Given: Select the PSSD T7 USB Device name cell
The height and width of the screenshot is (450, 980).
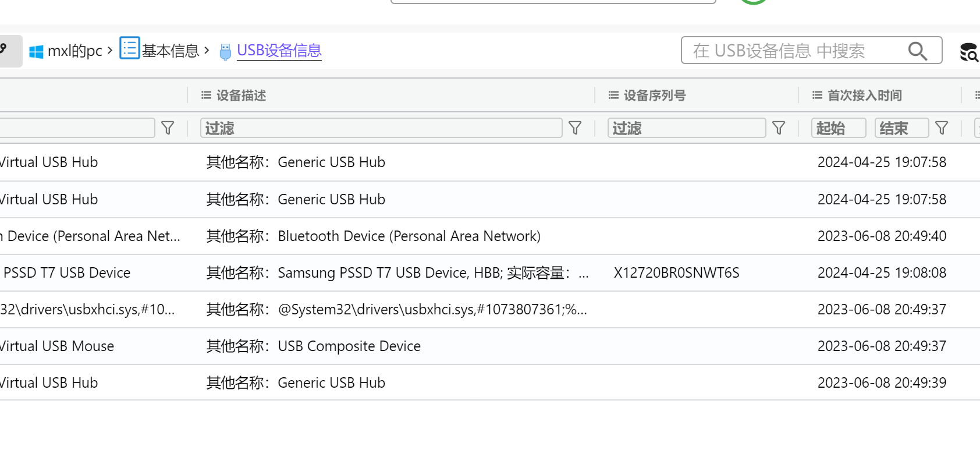Looking at the screenshot, I should coord(66,272).
